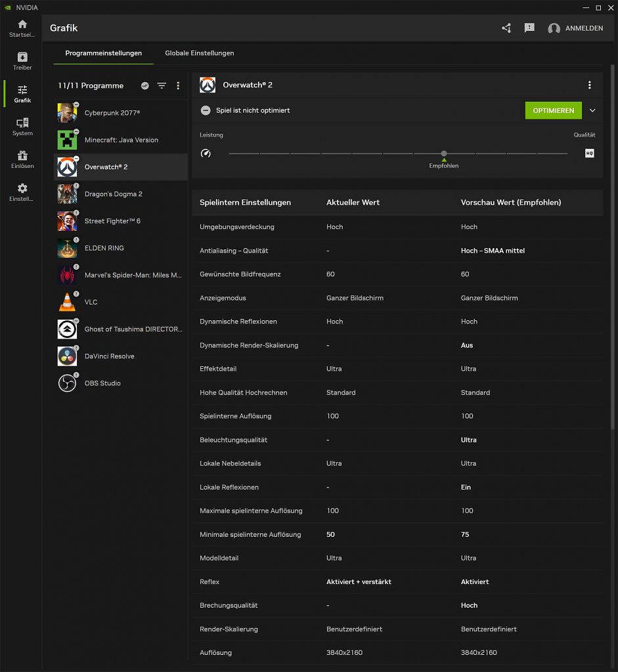
Task: Click recommended value Hoch – SMAA mittel
Action: [x=493, y=251]
